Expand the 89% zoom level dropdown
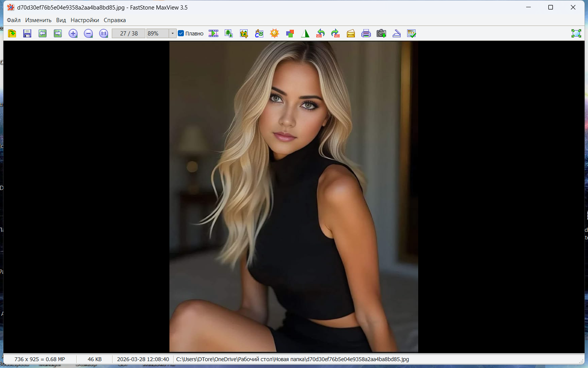Viewport: 588px width, 368px height. 172,34
